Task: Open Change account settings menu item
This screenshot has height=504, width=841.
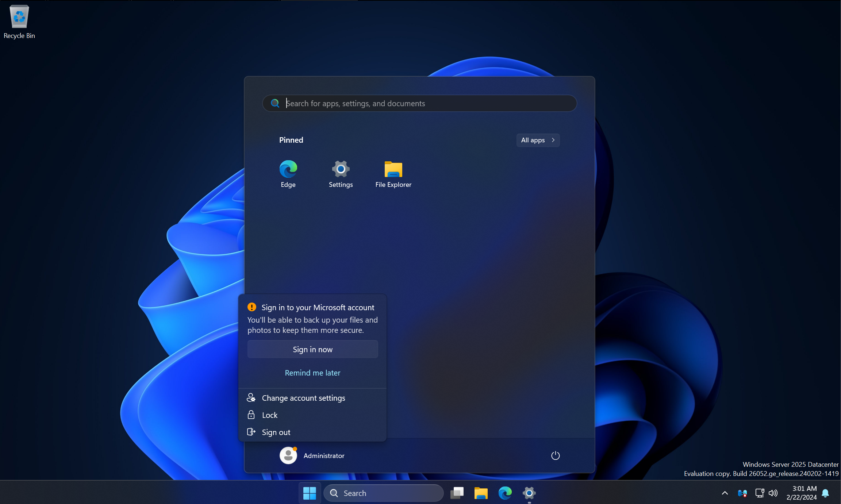Action: click(304, 397)
